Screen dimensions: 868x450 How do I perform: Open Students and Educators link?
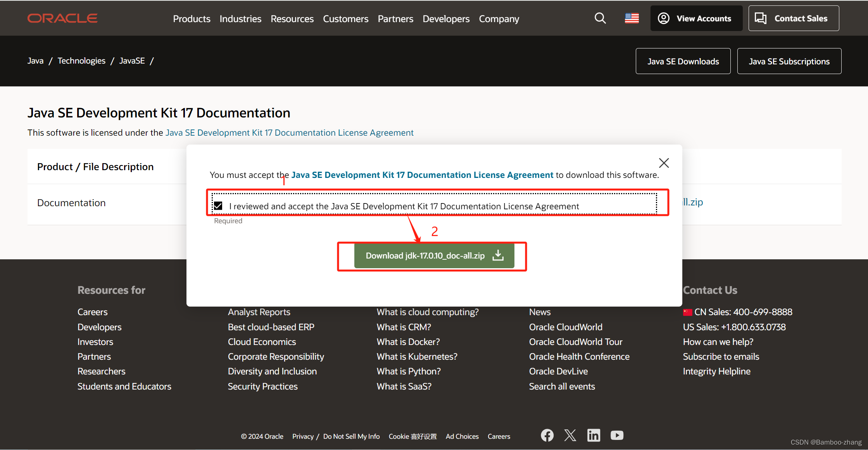pyautogui.click(x=124, y=386)
